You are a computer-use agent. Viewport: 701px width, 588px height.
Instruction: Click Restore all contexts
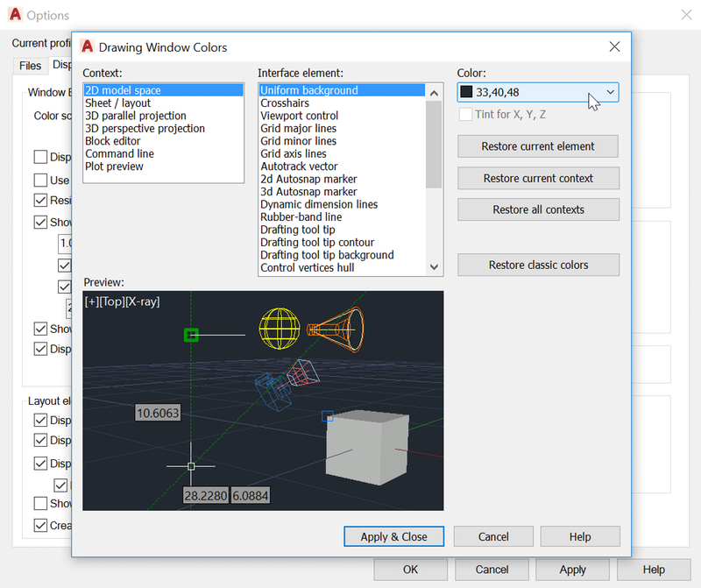pos(538,209)
